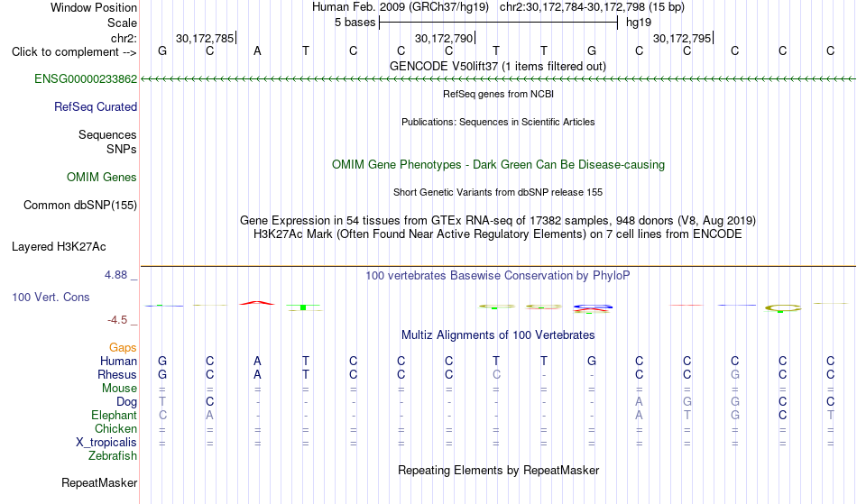Screen dimensions: 857x504
Task: Open the GTEx Gene Expression track title
Action: click(x=498, y=221)
